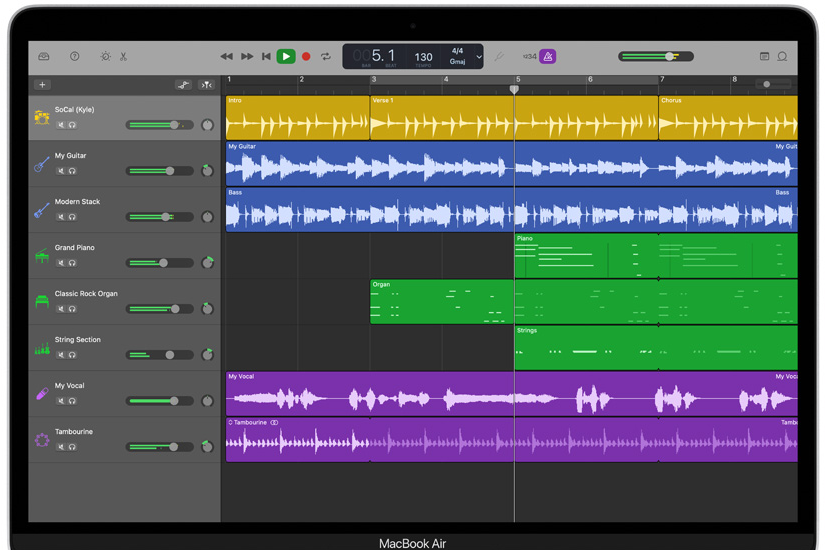The image size is (825, 550).
Task: Open the Tuner icon
Action: pos(499,56)
